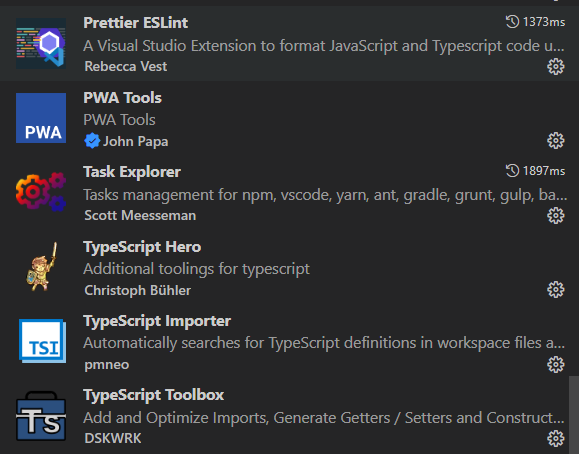Click the Task Explorer colored gears logo

click(41, 192)
